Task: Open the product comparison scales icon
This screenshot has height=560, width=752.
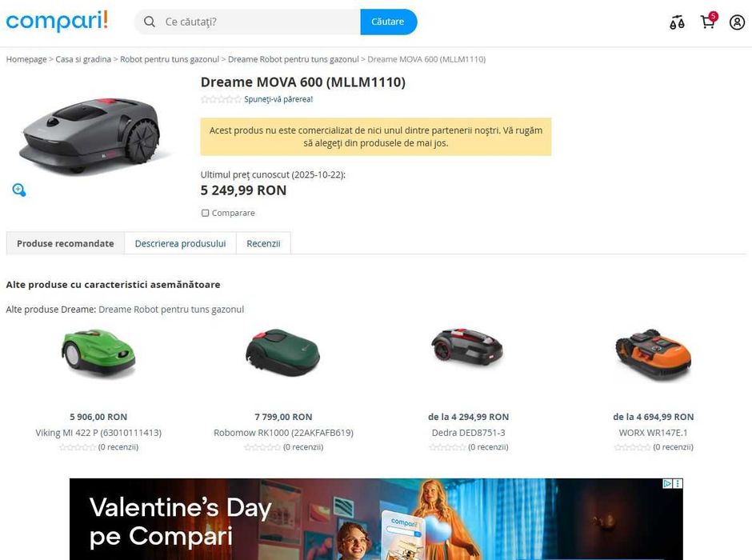Action: [677, 22]
